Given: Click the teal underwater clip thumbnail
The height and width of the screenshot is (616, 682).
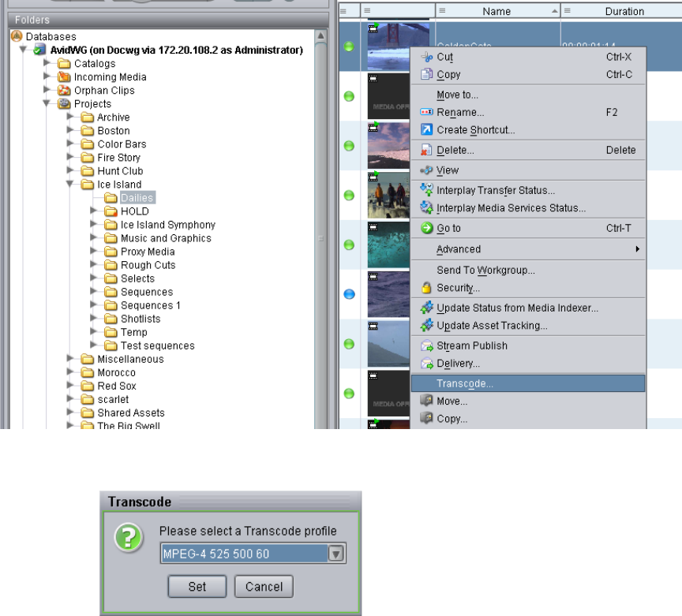Looking at the screenshot, I should pyautogui.click(x=388, y=245).
